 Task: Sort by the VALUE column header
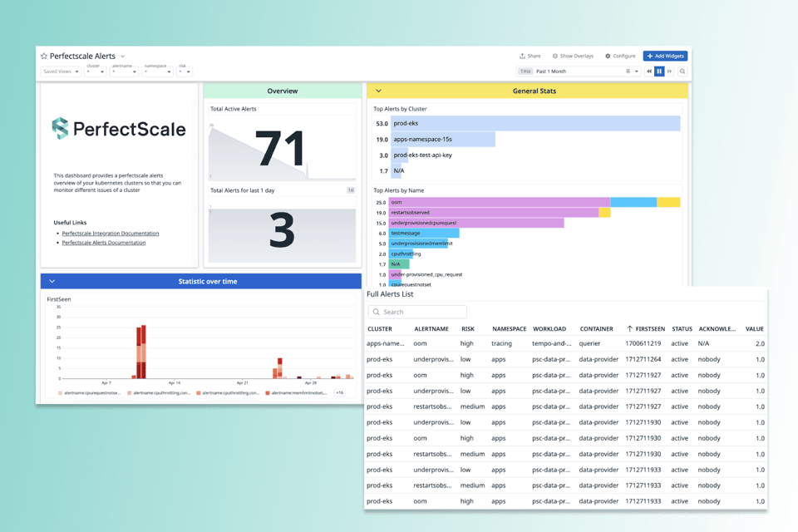pyautogui.click(x=754, y=329)
